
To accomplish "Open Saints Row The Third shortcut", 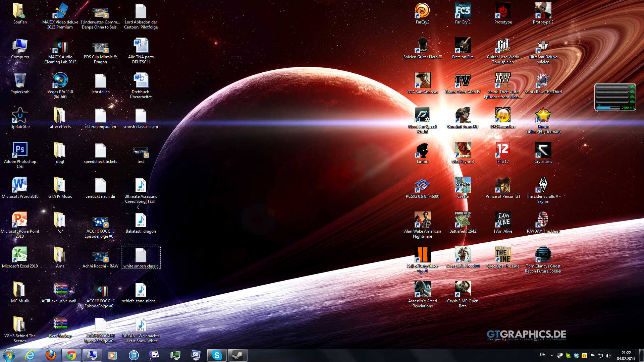I will point(543,83).
